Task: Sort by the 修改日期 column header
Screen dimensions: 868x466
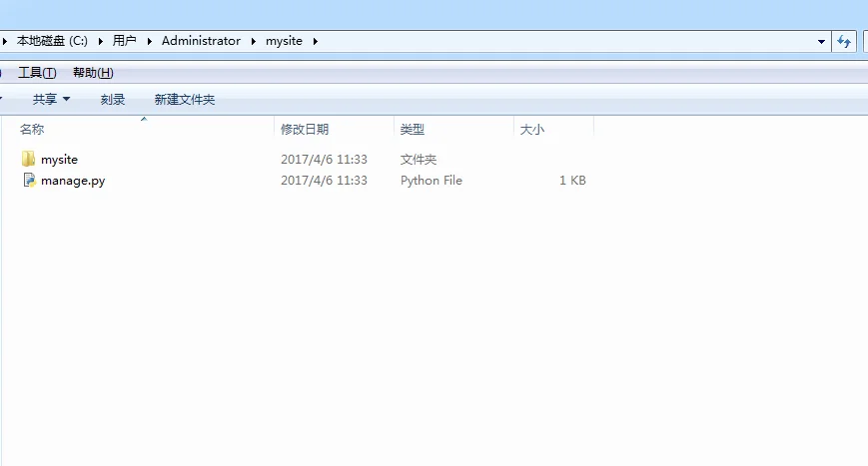Action: 305,130
